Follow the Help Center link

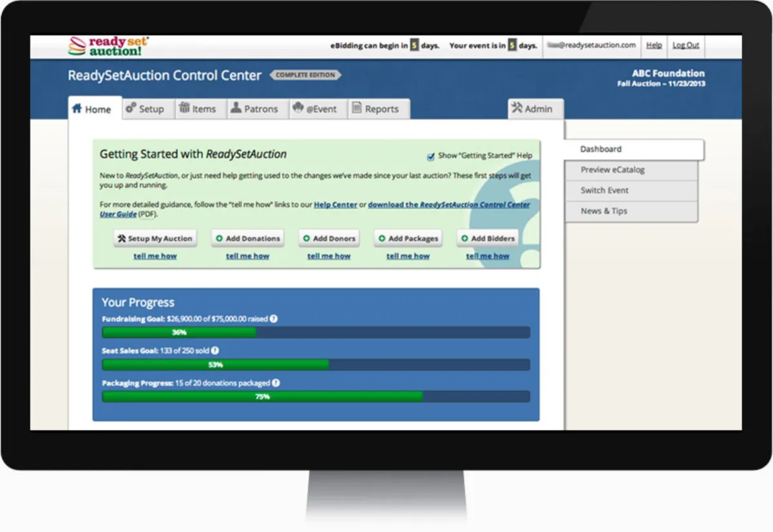tap(336, 205)
